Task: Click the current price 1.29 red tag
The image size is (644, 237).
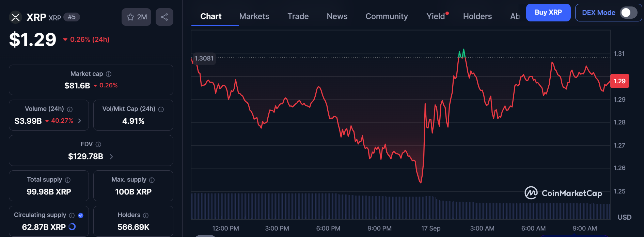Action: [x=619, y=81]
